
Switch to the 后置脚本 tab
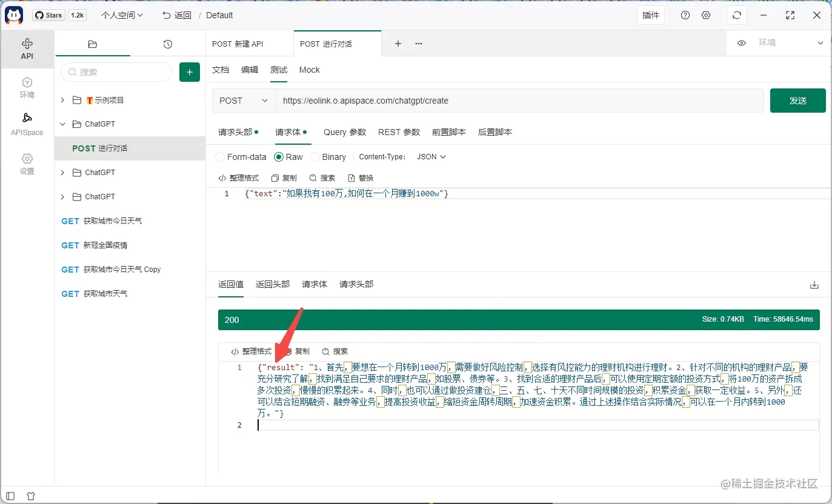tap(495, 132)
